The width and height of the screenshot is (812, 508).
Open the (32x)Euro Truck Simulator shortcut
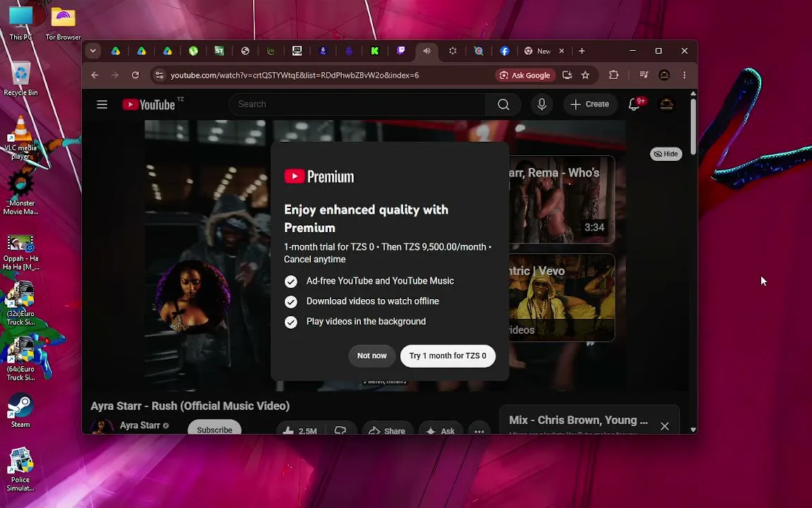tap(20, 303)
